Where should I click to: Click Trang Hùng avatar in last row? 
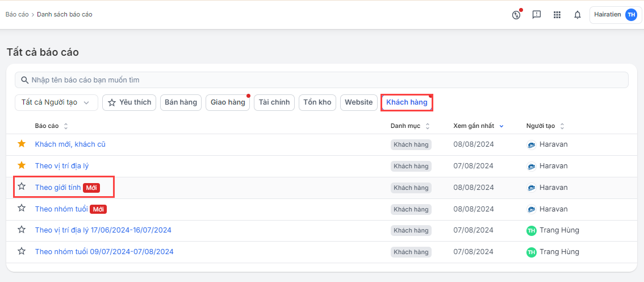(532, 252)
